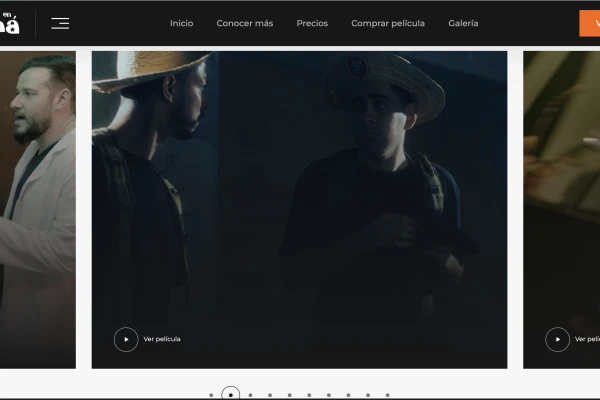The height and width of the screenshot is (400, 600).
Task: Jump to the seventh carousel dot
Action: click(329, 395)
